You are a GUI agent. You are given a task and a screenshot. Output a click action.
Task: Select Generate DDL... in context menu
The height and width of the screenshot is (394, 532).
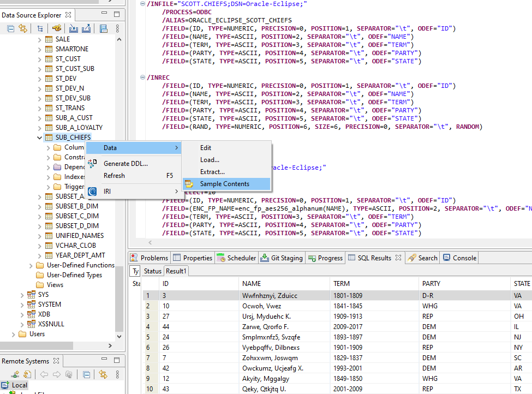tap(125, 164)
